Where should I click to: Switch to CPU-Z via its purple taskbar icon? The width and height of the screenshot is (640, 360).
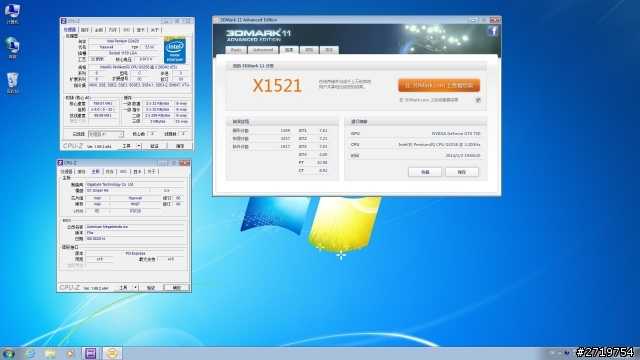tap(91, 353)
